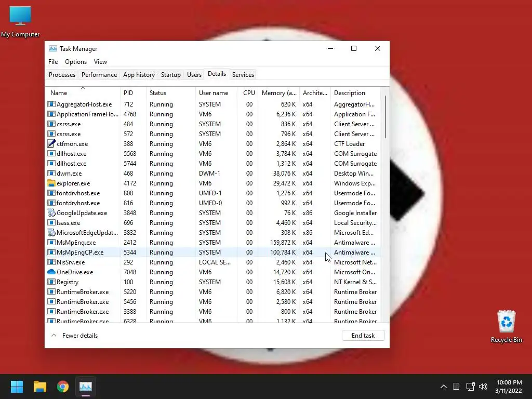This screenshot has height=399, width=532.
Task: Click the explorer.exe folder icon
Action: (51, 183)
